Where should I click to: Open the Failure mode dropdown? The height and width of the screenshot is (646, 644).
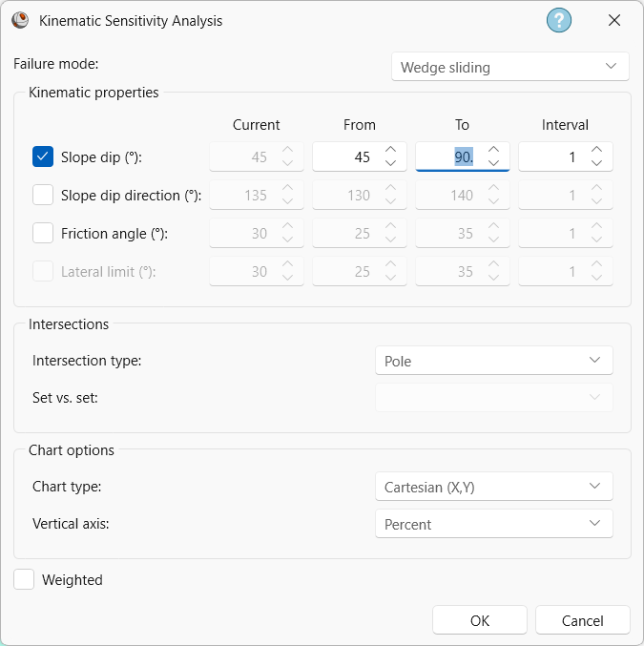coord(510,67)
